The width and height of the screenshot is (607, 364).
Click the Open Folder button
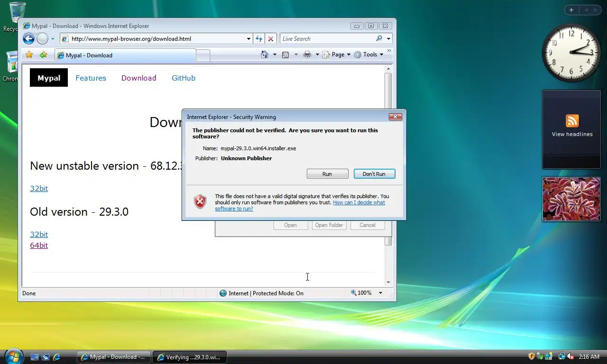(x=329, y=225)
